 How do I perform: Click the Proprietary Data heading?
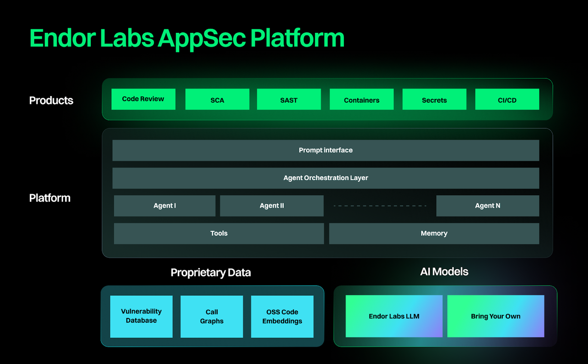[211, 273]
